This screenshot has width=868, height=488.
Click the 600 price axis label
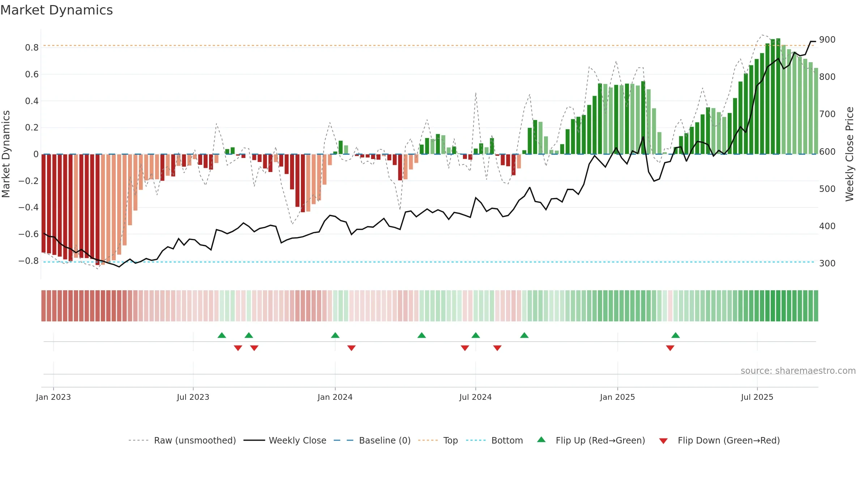[827, 152]
